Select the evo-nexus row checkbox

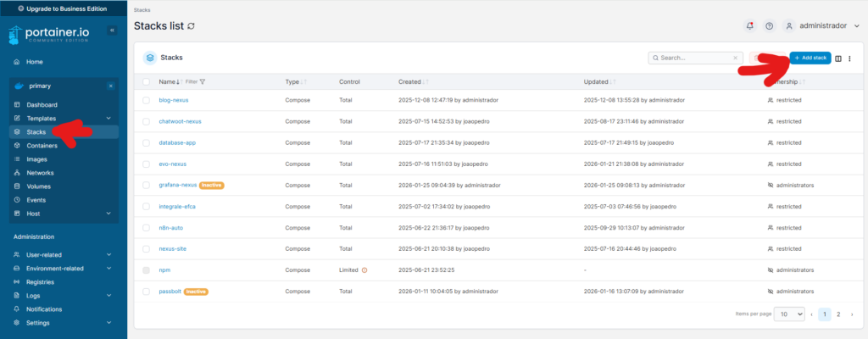[147, 164]
